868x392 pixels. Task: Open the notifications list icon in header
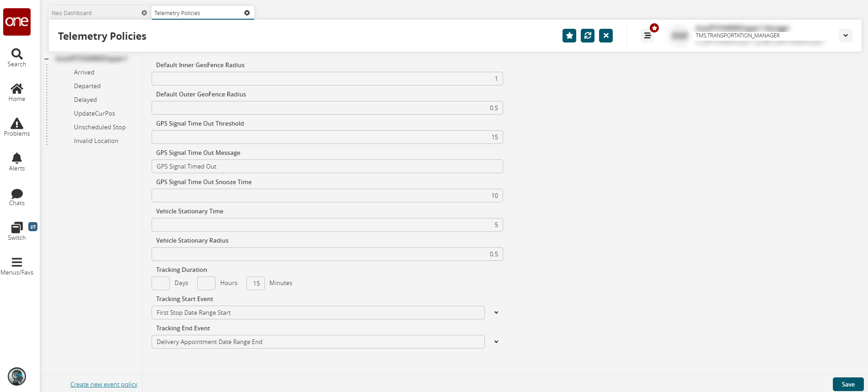tap(647, 36)
